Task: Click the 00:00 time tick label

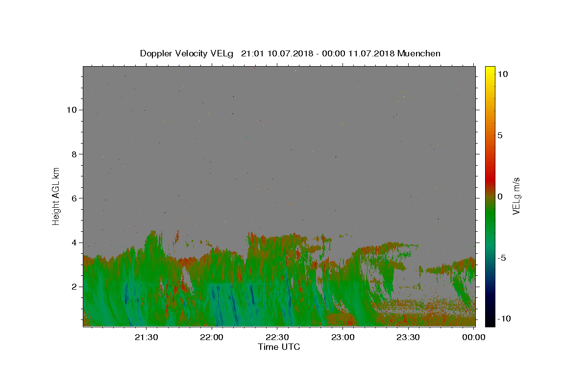Action: coord(474,337)
